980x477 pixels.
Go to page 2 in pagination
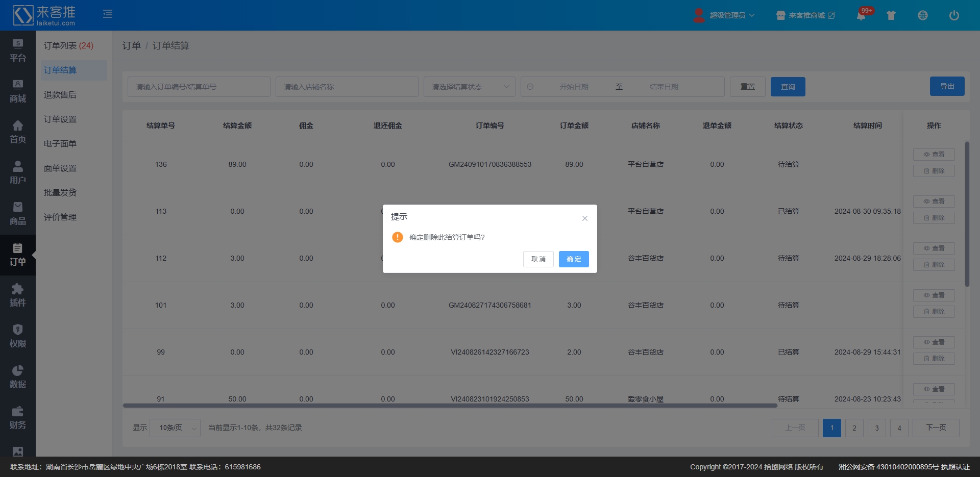coord(854,428)
